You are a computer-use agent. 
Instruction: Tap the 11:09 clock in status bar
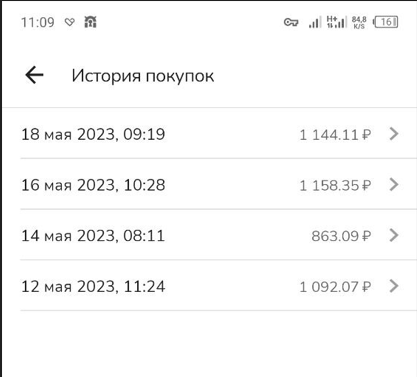click(x=38, y=22)
